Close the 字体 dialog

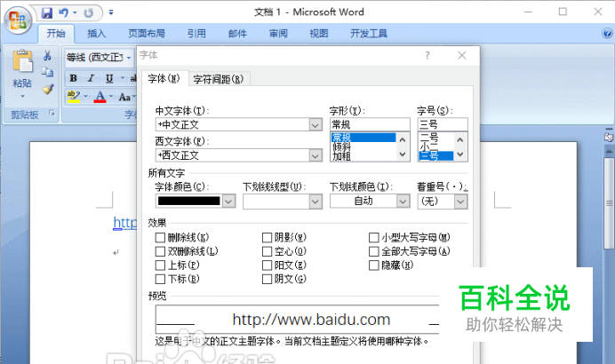462,56
